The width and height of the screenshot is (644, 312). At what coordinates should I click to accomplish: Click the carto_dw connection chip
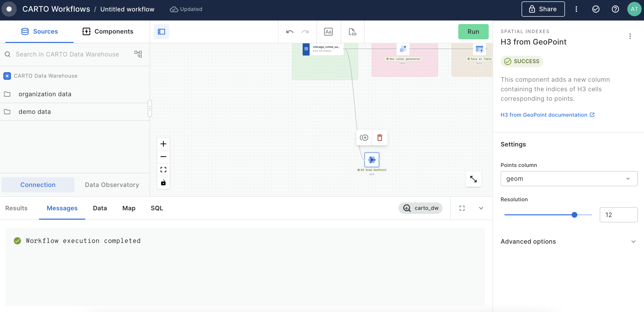point(420,208)
